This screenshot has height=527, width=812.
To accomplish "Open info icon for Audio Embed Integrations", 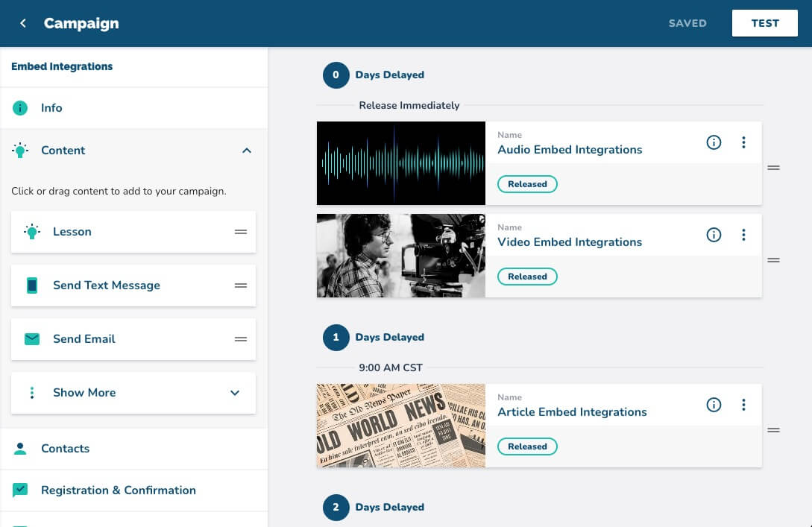I will click(x=714, y=142).
